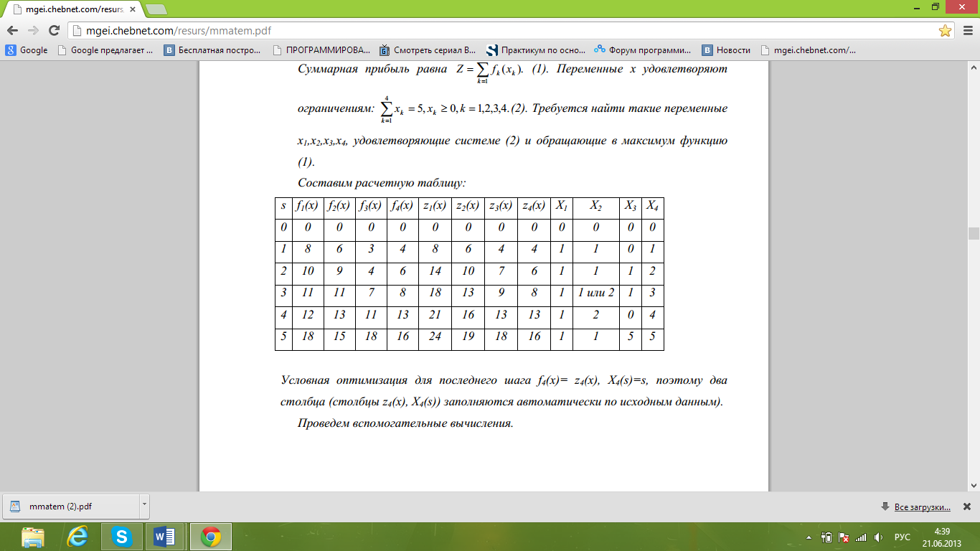Open the mgei.chebnet.com bookmark in bar

(x=808, y=50)
